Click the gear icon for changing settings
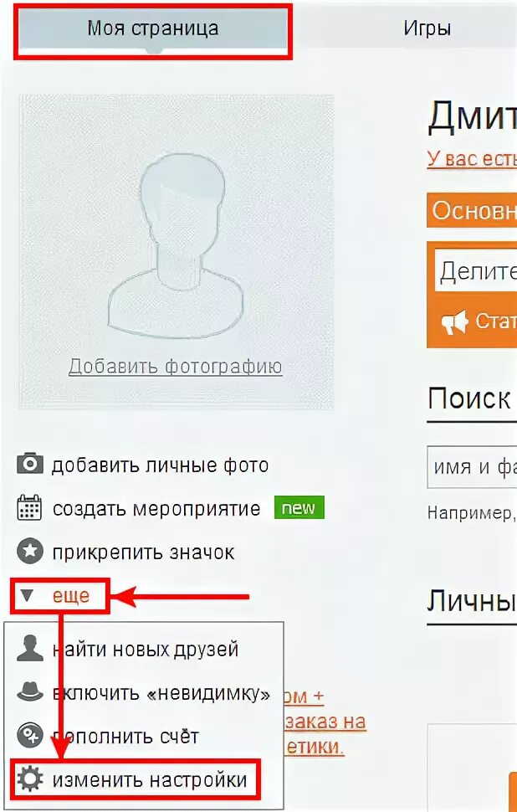Viewport: 517px width, 812px height. point(29,779)
